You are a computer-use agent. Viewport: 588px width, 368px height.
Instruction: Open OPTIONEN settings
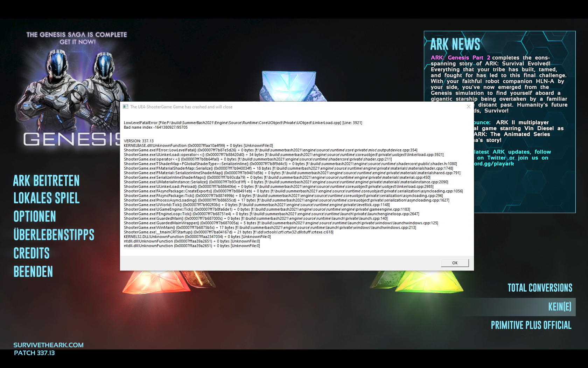[35, 217]
